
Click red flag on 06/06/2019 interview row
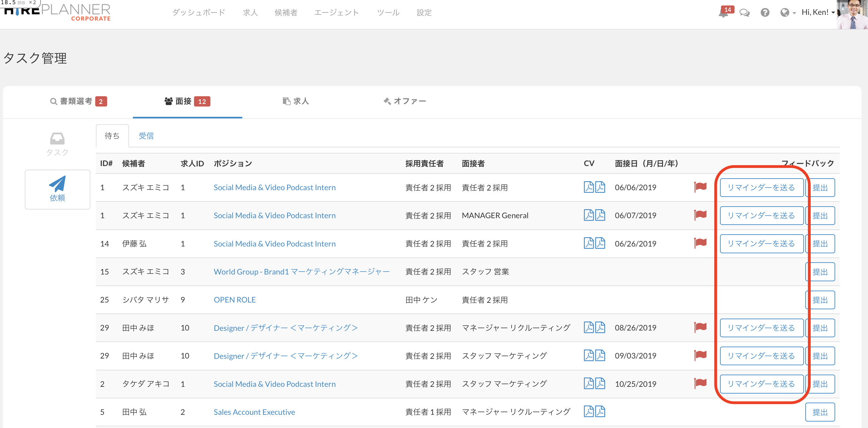coord(700,187)
